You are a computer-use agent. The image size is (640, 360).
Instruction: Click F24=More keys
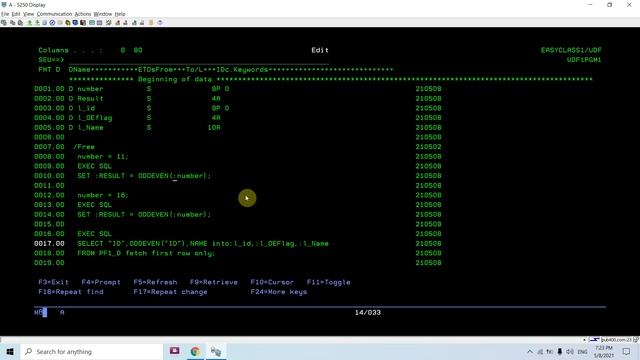pos(279,292)
